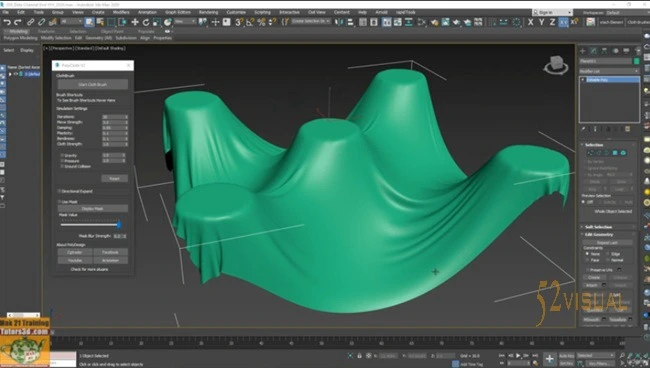Open the Graph Editors menu

point(178,12)
